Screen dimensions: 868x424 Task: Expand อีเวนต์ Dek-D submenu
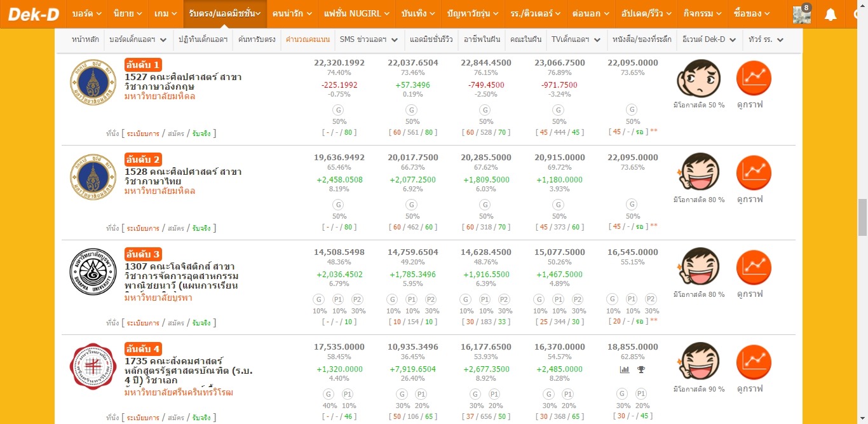709,39
